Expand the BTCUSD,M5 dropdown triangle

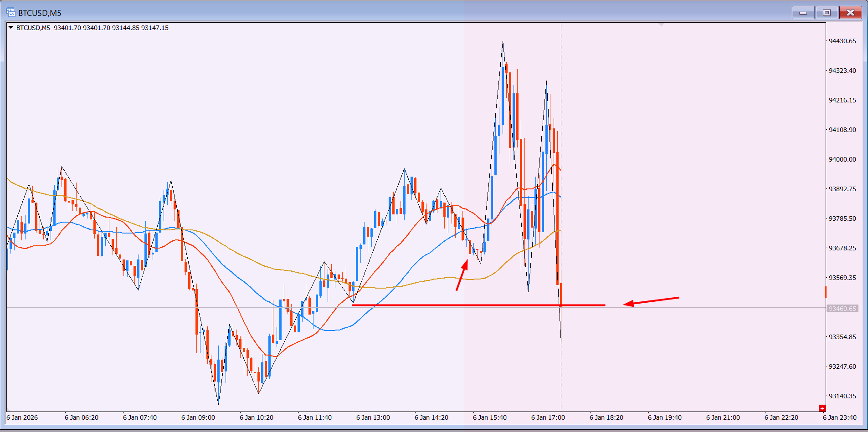(x=10, y=28)
